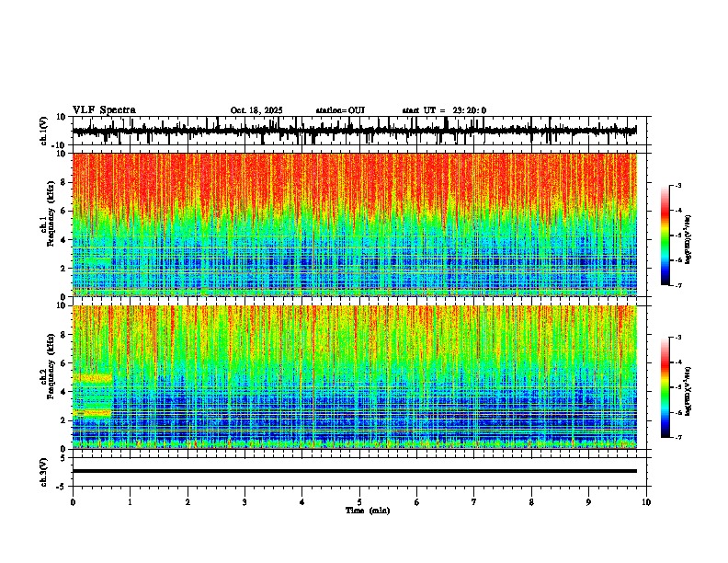Click time axis tick label "3"
The width and height of the screenshot is (728, 563).
[x=245, y=502]
